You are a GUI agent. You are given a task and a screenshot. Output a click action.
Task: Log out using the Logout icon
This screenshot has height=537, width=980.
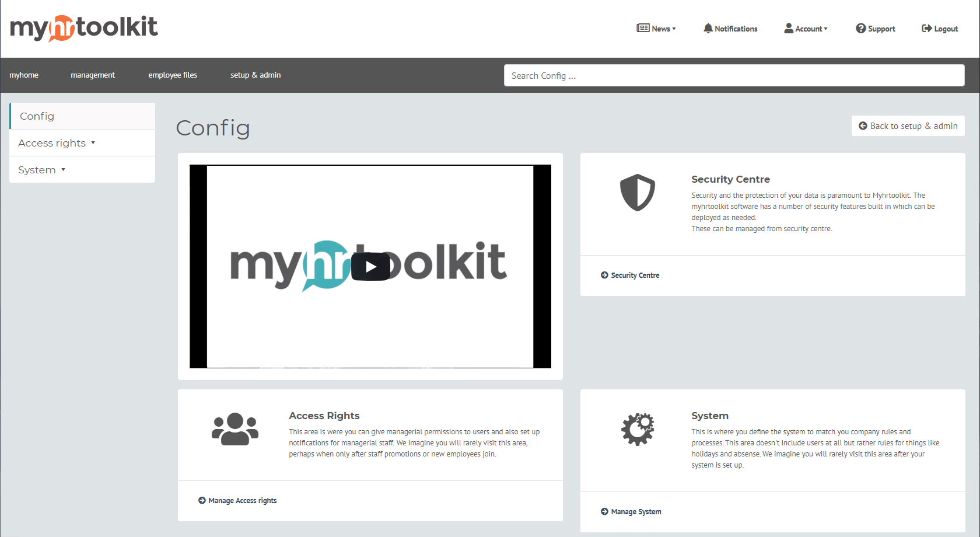tap(926, 29)
